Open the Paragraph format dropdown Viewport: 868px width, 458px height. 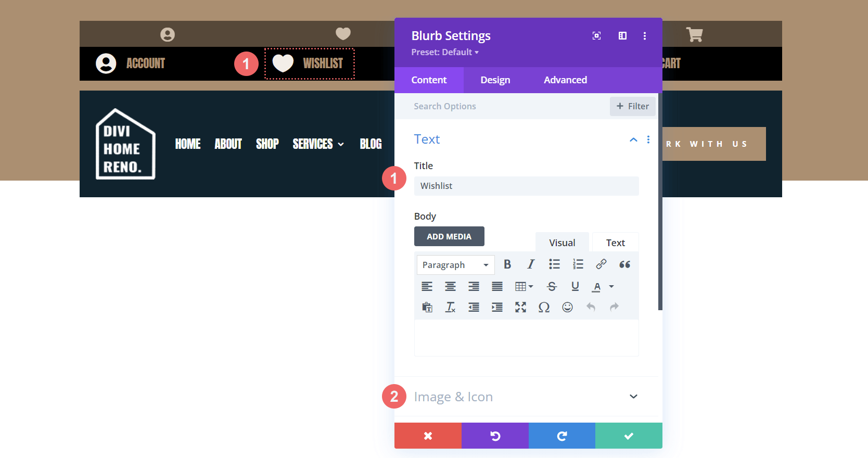point(455,265)
